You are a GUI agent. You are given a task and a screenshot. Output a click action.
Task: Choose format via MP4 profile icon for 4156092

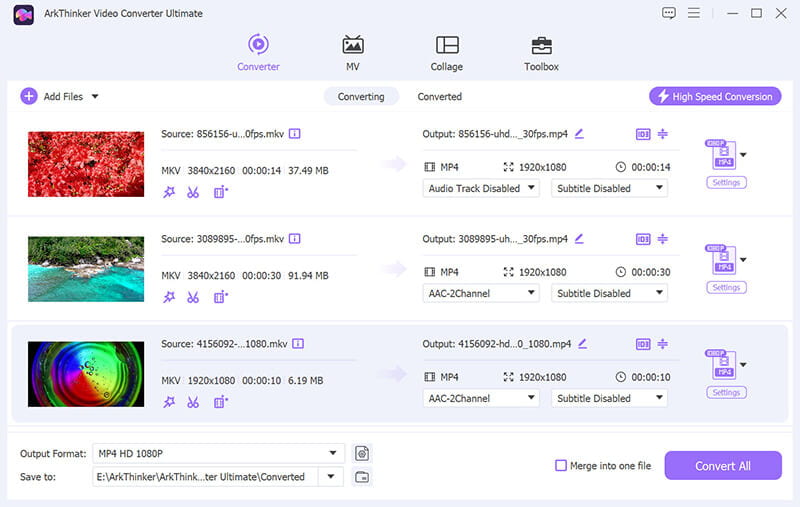(721, 365)
